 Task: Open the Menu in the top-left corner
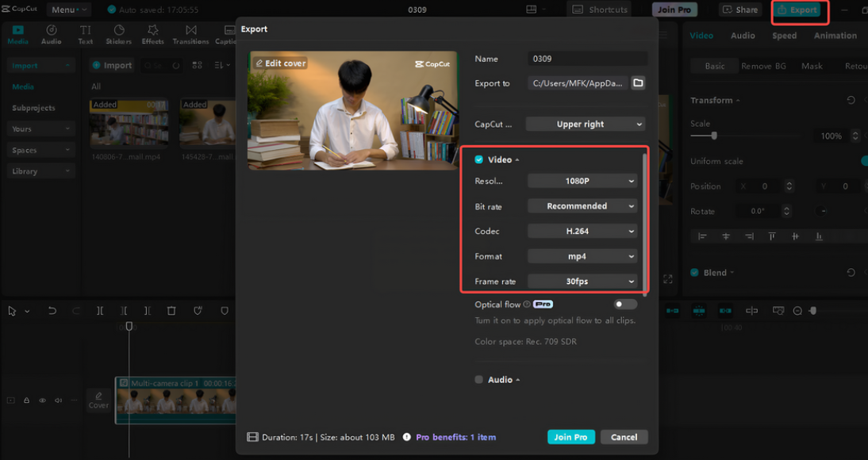[68, 10]
